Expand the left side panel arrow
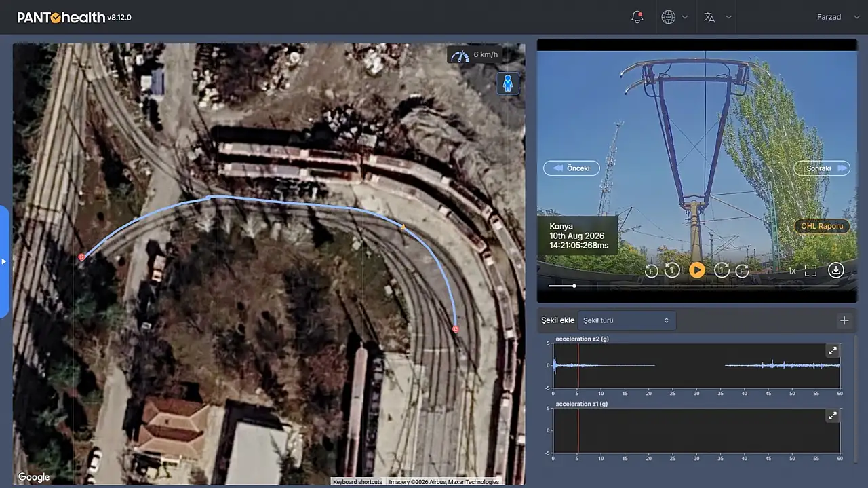Screen dimensions: 868x488 coord(4,261)
